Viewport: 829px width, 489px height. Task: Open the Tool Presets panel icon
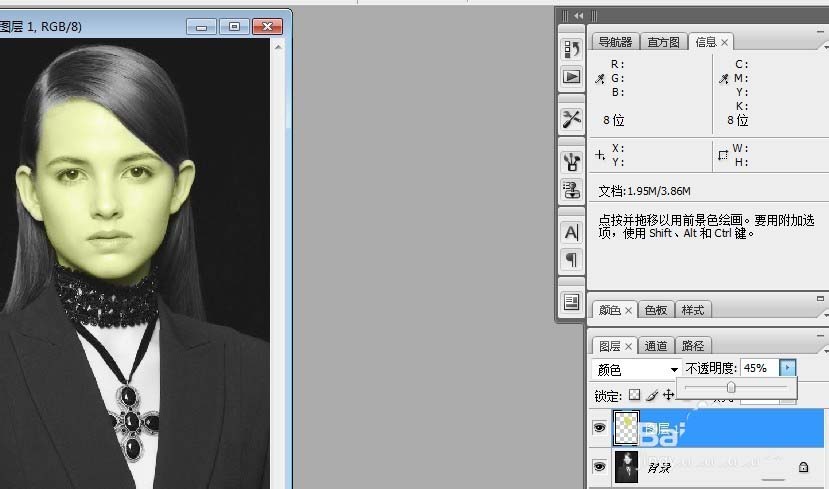(572, 119)
